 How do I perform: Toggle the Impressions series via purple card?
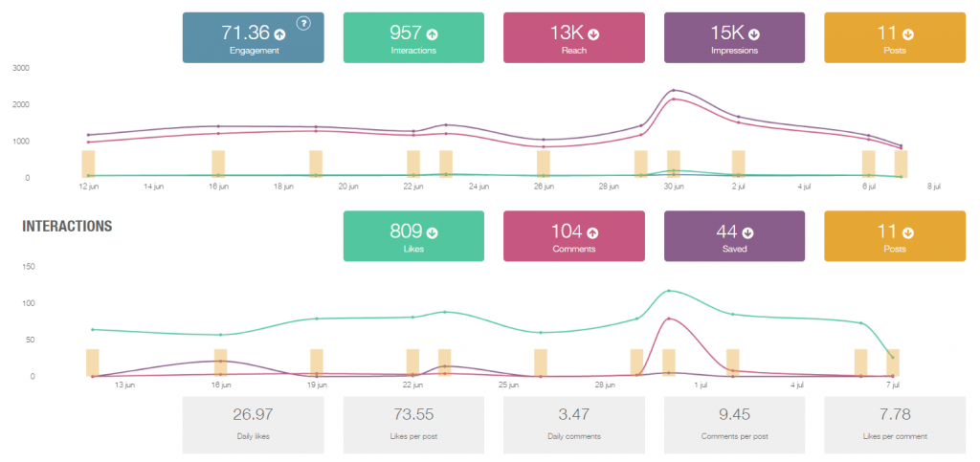734,37
